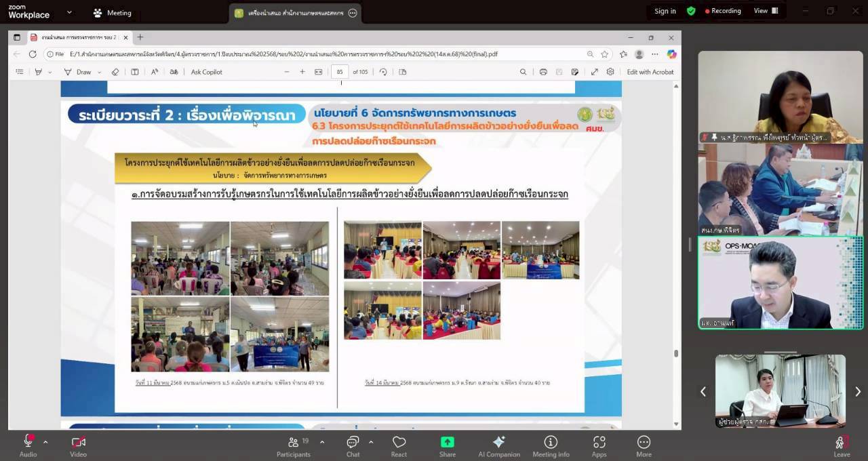Click the page number field showing 85

(x=339, y=72)
